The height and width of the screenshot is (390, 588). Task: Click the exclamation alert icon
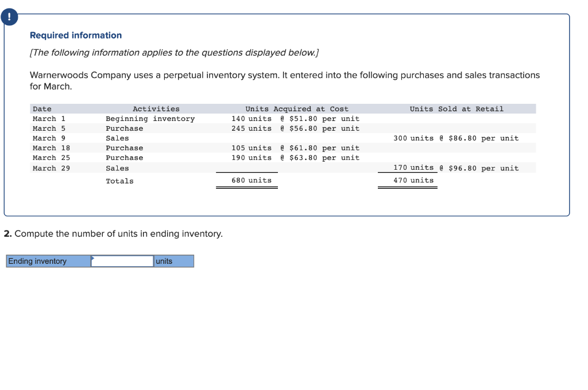9,17
